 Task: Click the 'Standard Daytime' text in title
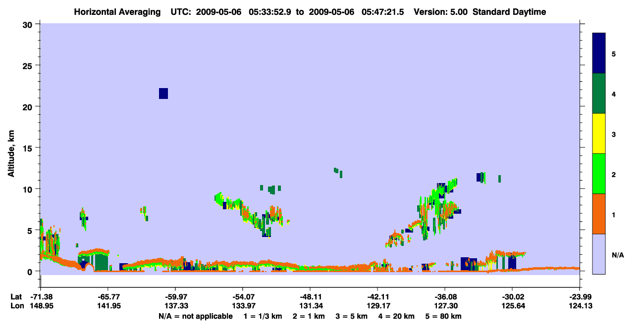(x=510, y=12)
